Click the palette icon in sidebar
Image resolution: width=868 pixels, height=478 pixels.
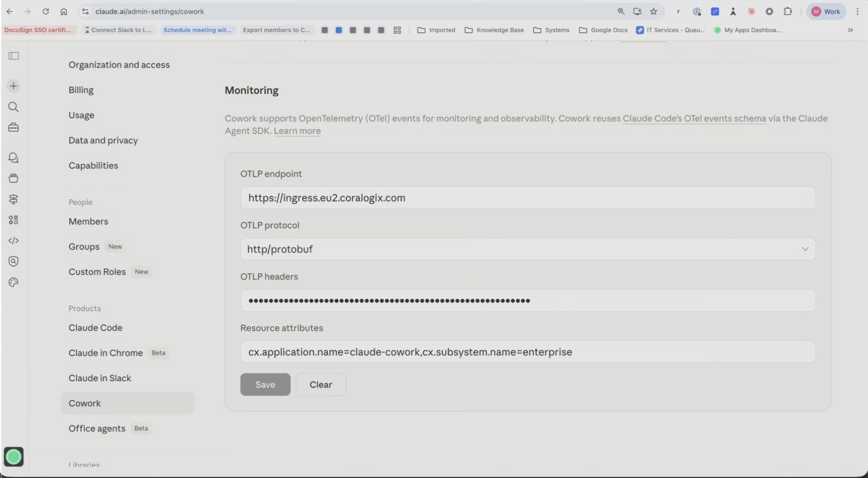(14, 282)
